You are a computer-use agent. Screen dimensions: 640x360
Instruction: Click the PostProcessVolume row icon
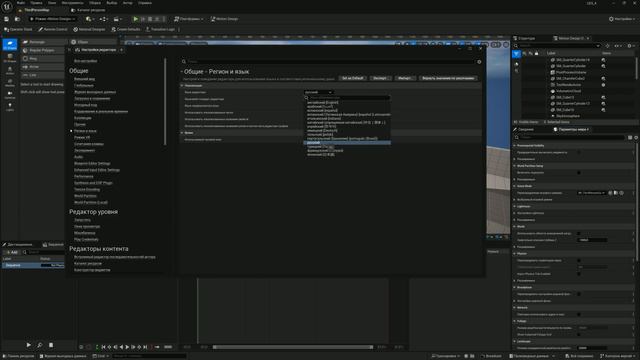pyautogui.click(x=553, y=72)
